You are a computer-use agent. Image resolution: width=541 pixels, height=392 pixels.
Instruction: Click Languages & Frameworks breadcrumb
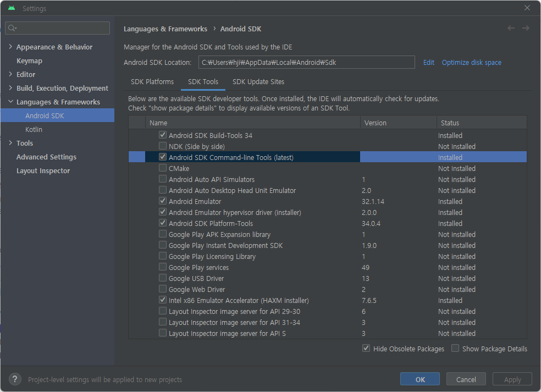click(x=165, y=29)
